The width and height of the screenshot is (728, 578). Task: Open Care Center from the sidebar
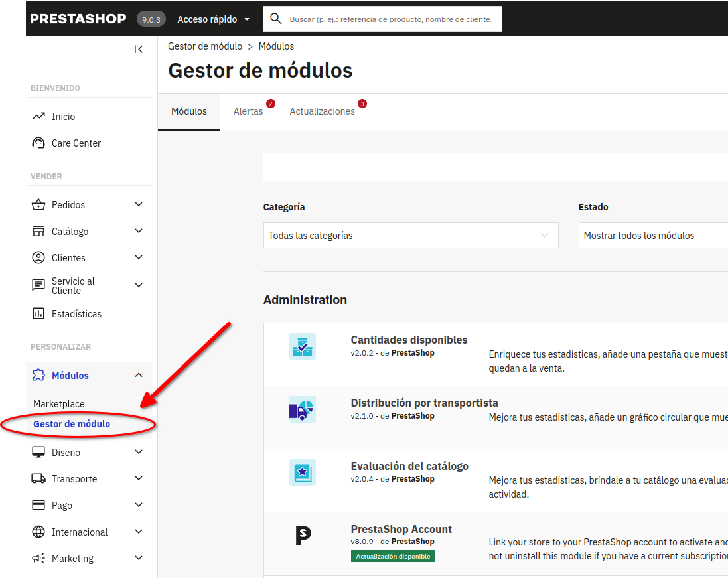pos(76,143)
